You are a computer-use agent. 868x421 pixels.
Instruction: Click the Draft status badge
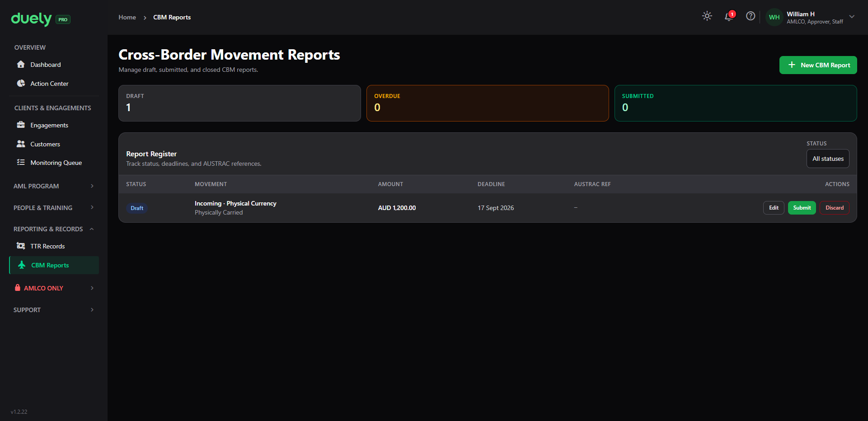point(137,208)
